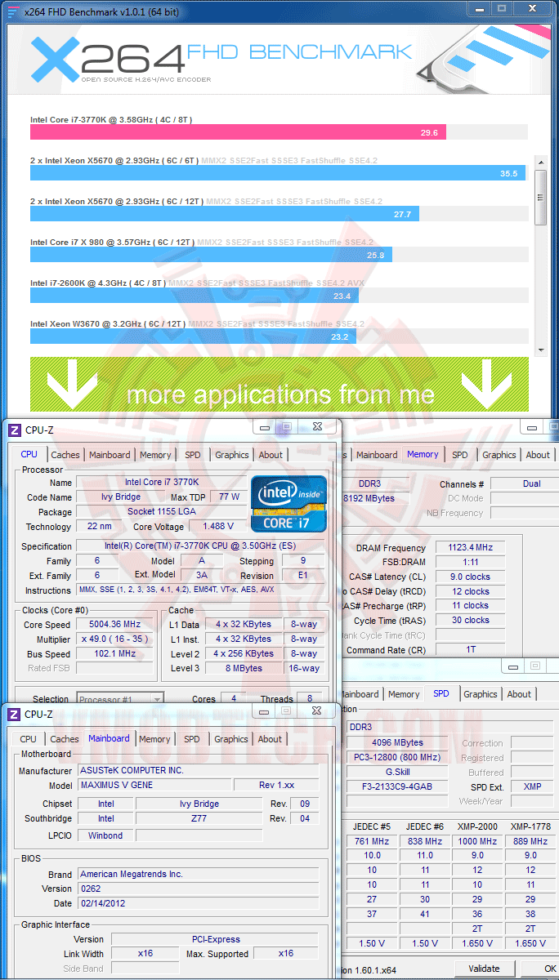Open CPU tab in ASUSTeK motherboard window
The height and width of the screenshot is (980, 559).
tap(29, 739)
